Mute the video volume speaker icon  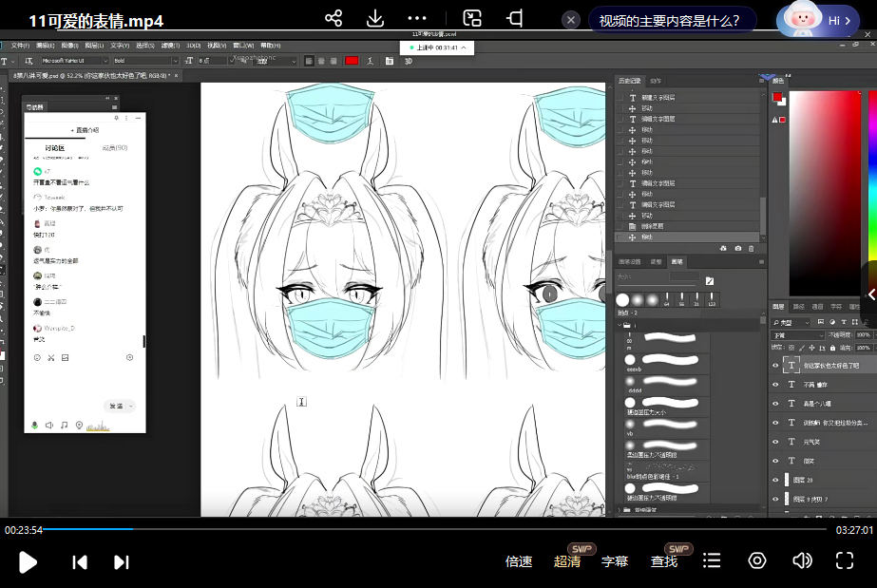802,560
